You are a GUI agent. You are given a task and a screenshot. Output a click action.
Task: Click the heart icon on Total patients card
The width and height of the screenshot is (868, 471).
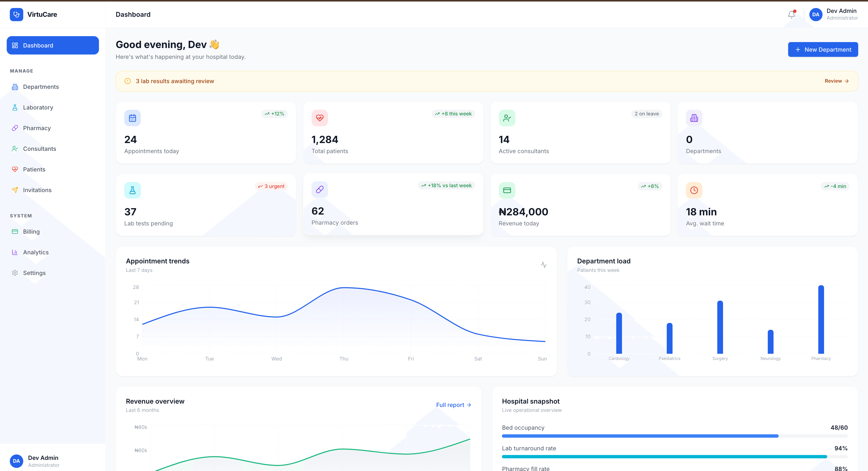[320, 118]
